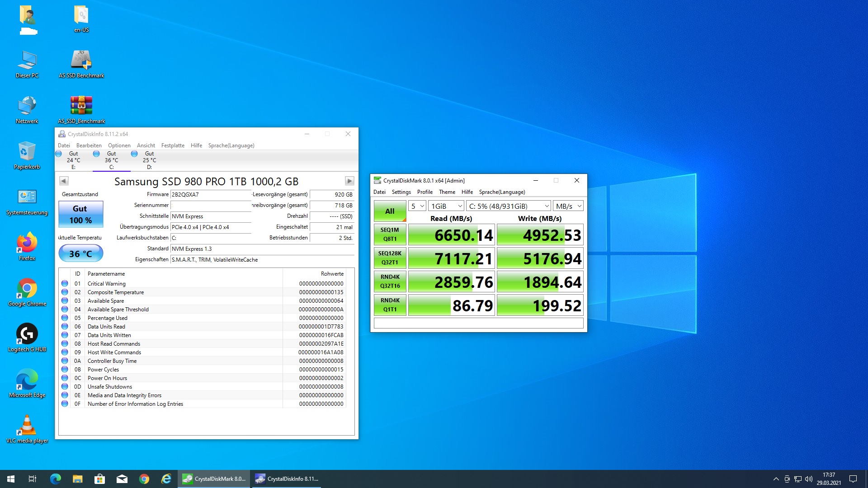
Task: Click the previous disk arrow button
Action: (64, 181)
